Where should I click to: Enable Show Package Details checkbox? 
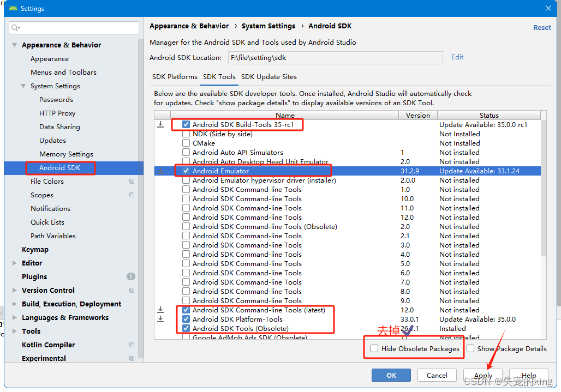coord(470,348)
